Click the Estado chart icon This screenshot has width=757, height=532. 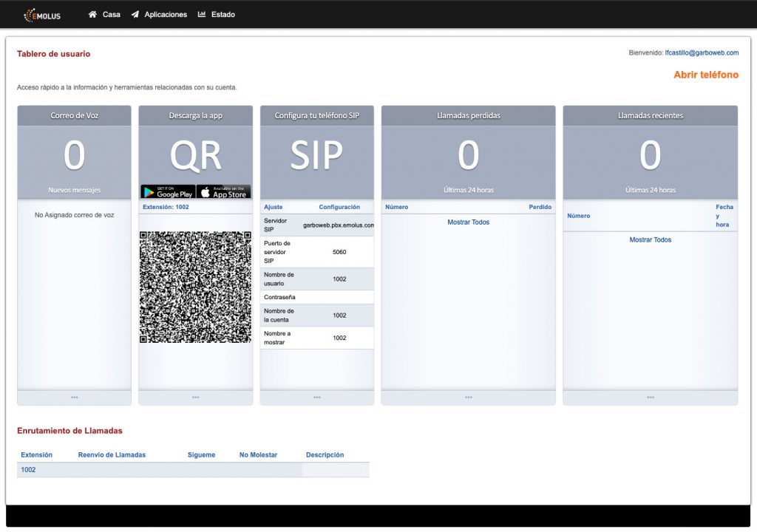click(x=202, y=15)
